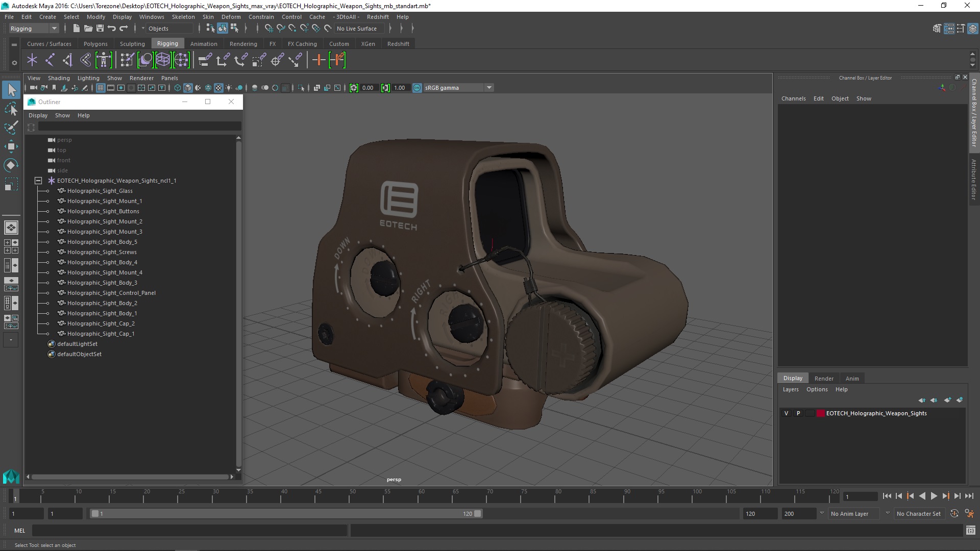Click the Parent Constraint shelf icon
Image resolution: width=980 pixels, height=551 pixels.
click(x=205, y=60)
